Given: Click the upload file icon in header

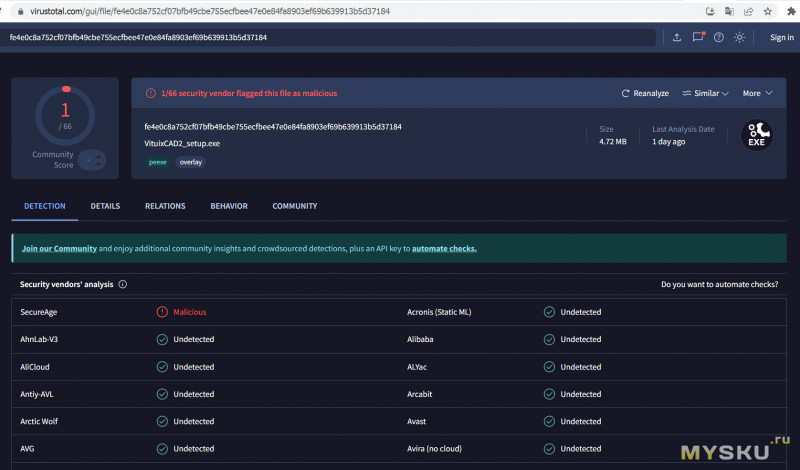Looking at the screenshot, I should [x=677, y=37].
